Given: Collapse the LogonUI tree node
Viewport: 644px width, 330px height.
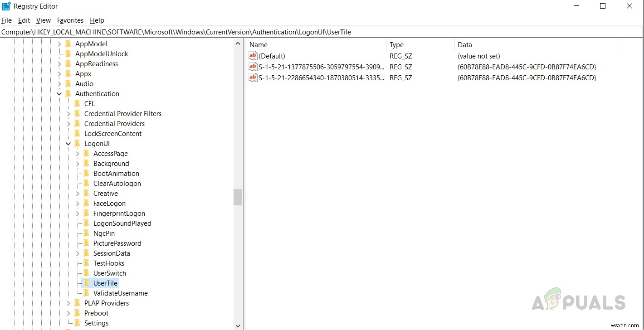Looking at the screenshot, I should 68,144.
